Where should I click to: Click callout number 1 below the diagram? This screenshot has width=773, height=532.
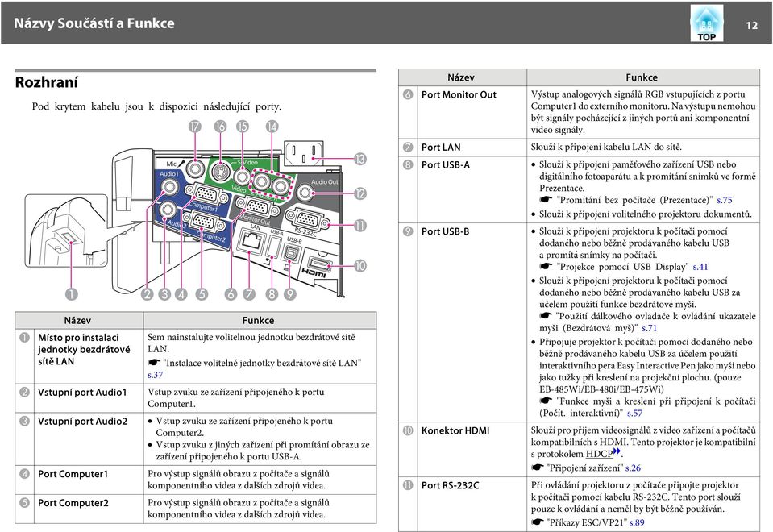point(72,294)
